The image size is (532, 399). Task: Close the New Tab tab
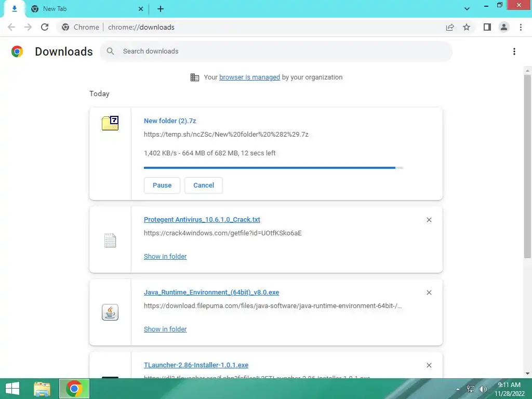(141, 9)
